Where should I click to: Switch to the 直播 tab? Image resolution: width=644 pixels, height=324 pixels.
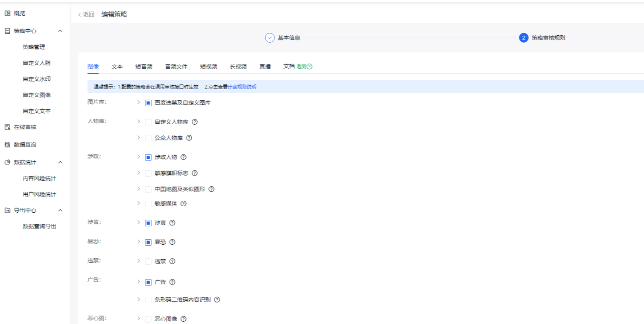pyautogui.click(x=265, y=67)
